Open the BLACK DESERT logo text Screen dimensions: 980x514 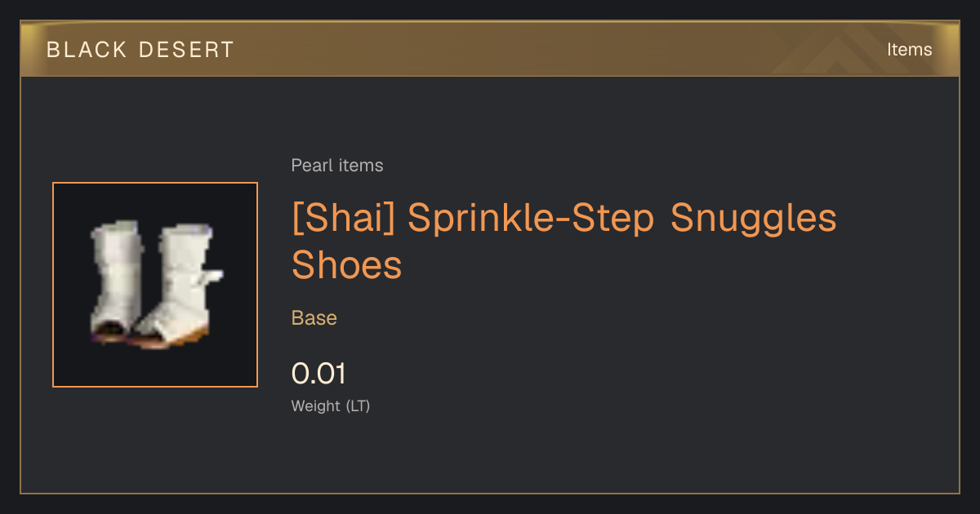[x=140, y=50]
